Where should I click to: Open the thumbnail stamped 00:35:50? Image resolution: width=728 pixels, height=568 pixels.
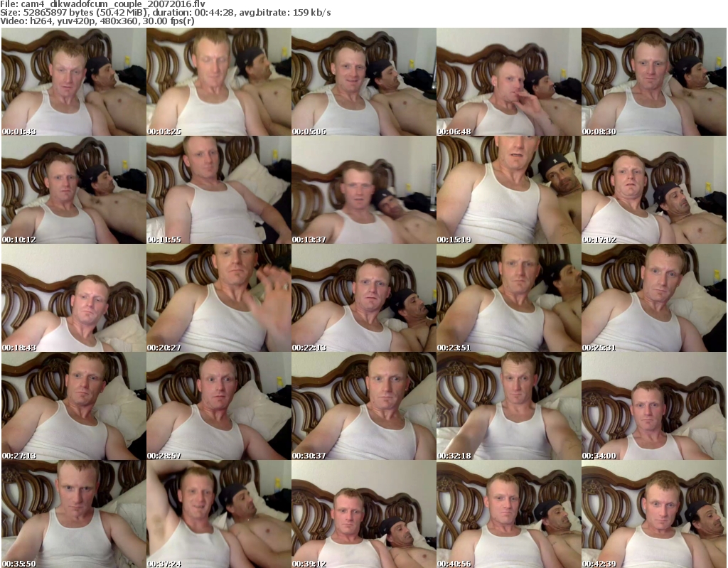(x=74, y=514)
